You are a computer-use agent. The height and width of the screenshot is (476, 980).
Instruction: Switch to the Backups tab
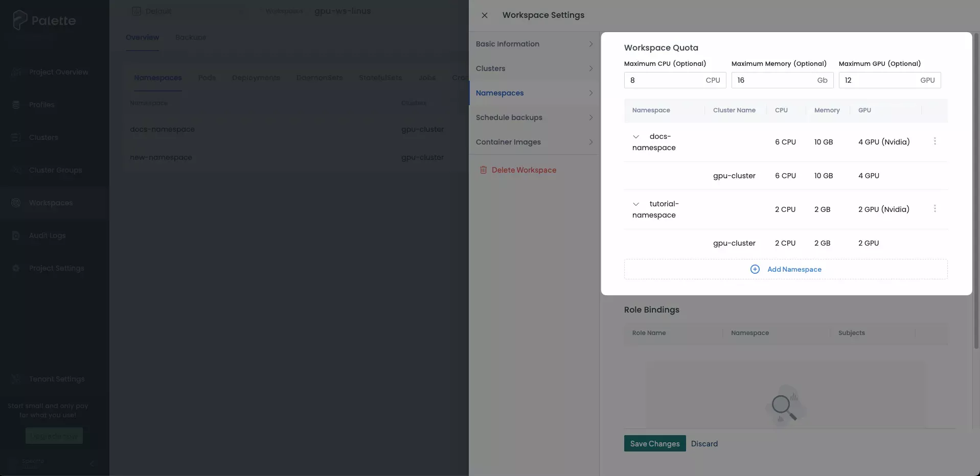pyautogui.click(x=190, y=37)
